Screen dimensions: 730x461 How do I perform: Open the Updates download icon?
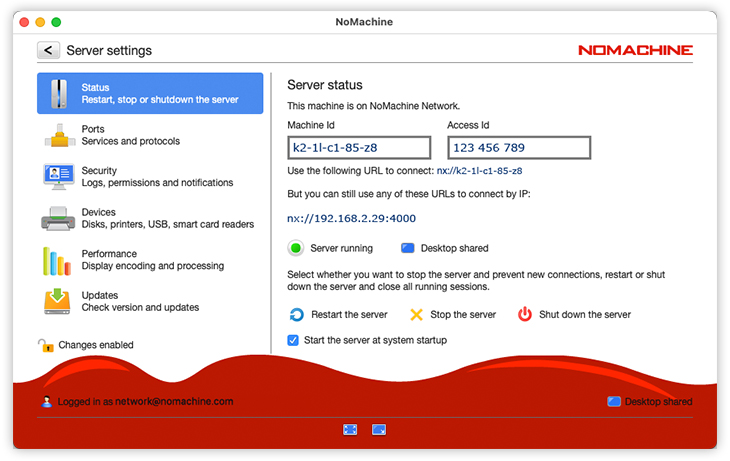click(x=59, y=301)
